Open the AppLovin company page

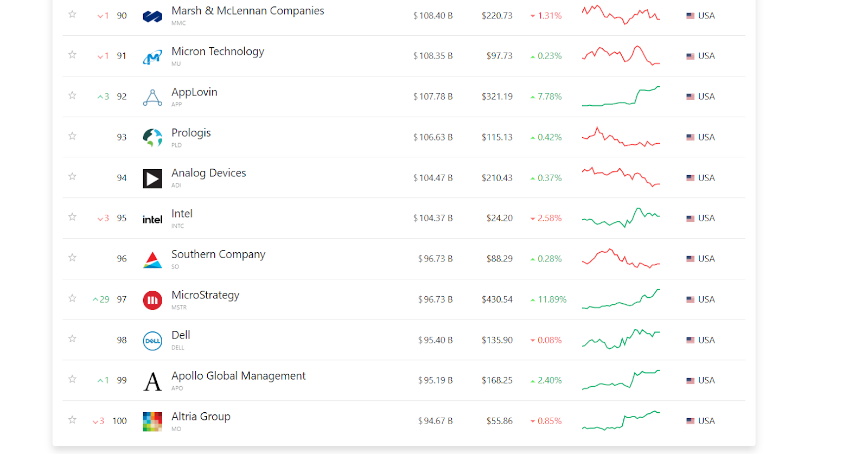tap(194, 92)
